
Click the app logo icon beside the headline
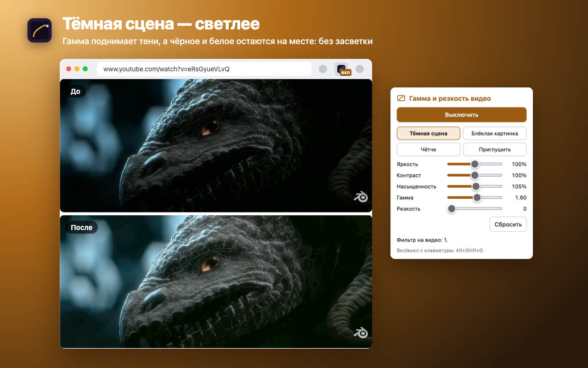[x=40, y=30]
